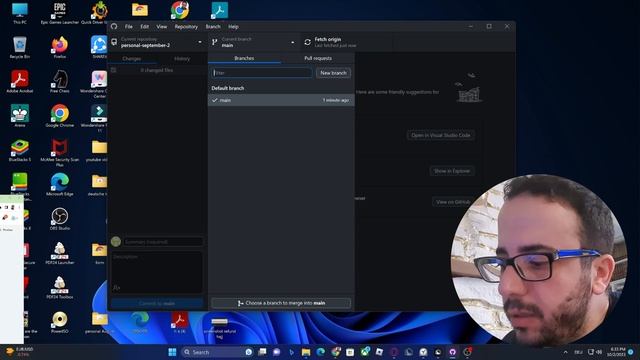Click the branch Filter field
This screenshot has height=360, width=640.
click(x=262, y=73)
